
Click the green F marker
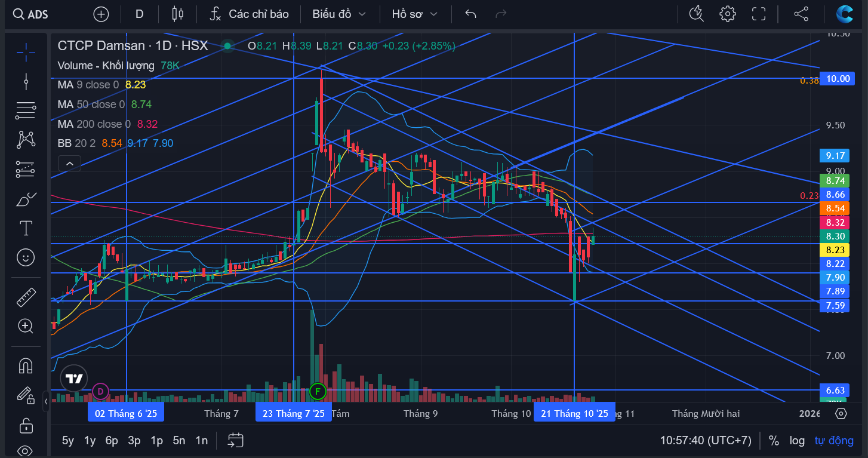click(x=318, y=392)
